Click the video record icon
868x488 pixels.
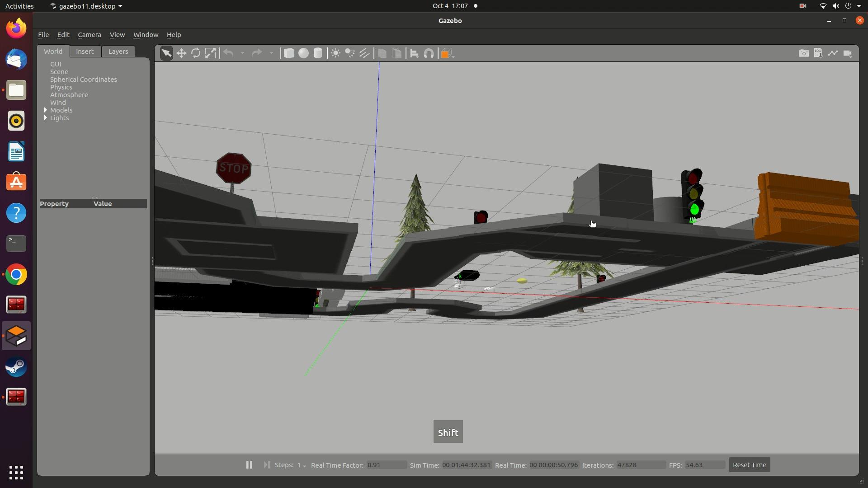[x=848, y=53]
